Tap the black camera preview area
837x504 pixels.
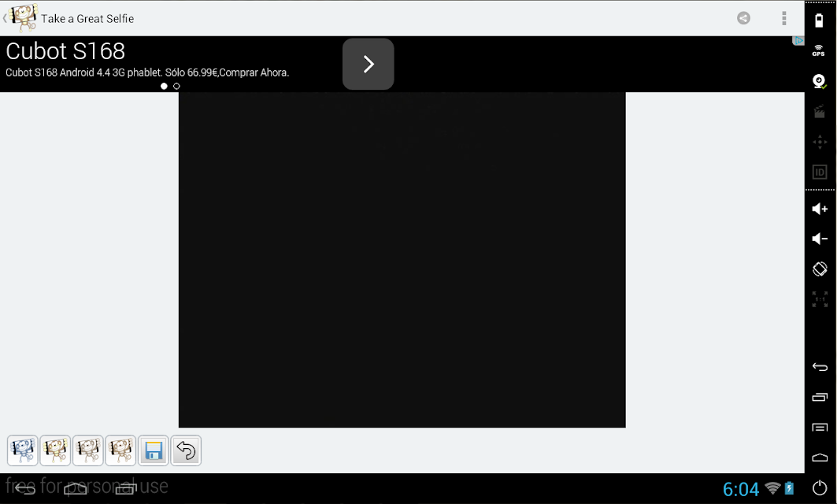(402, 259)
